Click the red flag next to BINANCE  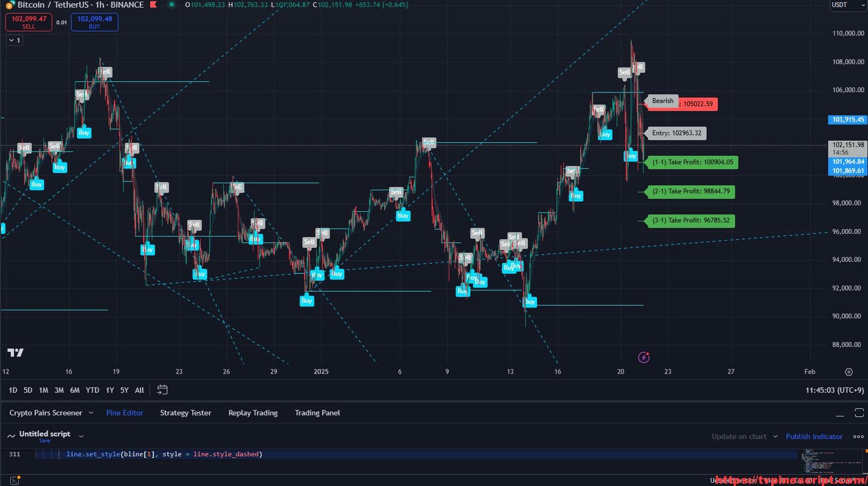pyautogui.click(x=154, y=5)
